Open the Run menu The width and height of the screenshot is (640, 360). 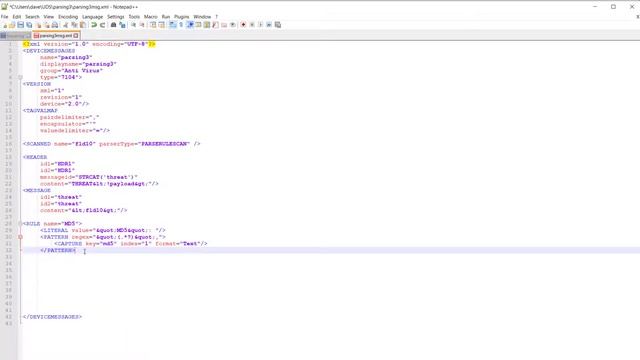pyautogui.click(x=166, y=17)
